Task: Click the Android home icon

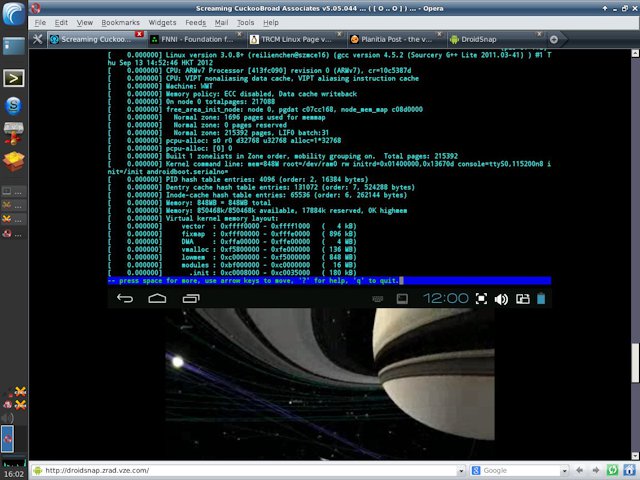Action: point(157,298)
